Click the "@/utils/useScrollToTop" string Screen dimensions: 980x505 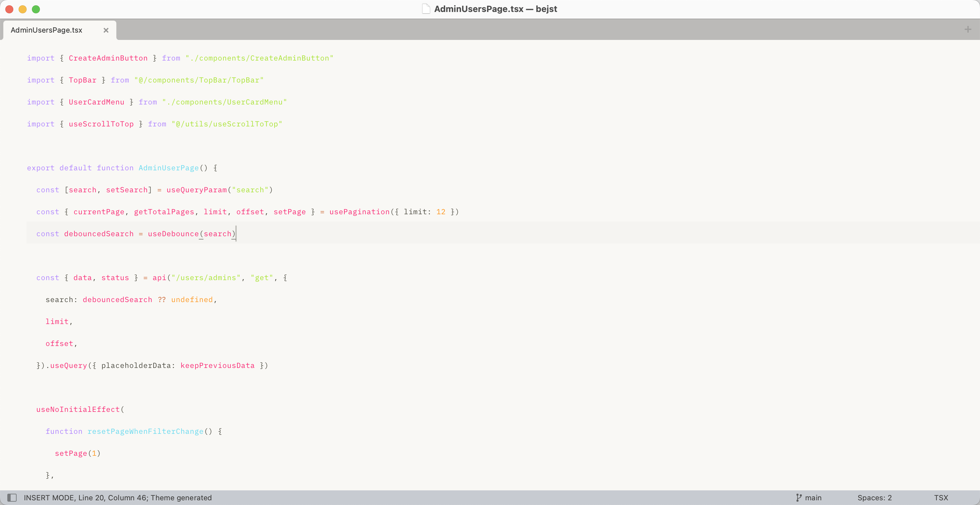click(227, 124)
